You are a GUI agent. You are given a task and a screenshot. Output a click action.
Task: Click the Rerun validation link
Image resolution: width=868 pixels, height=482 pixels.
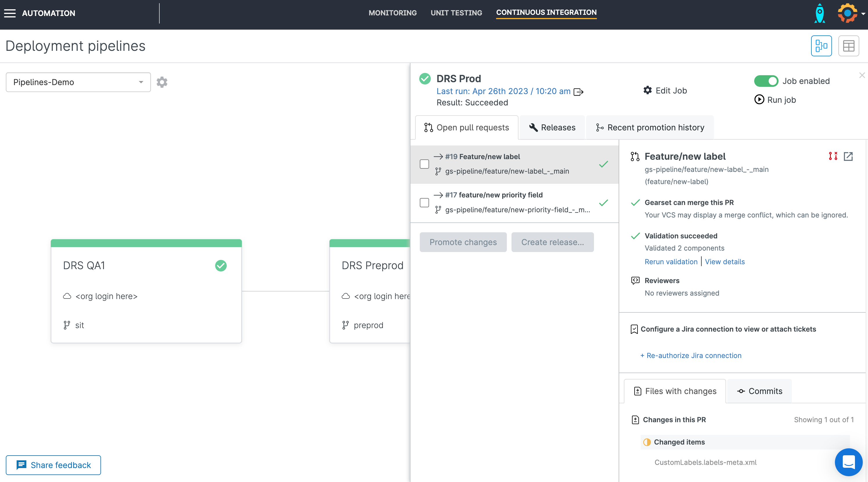coord(671,262)
